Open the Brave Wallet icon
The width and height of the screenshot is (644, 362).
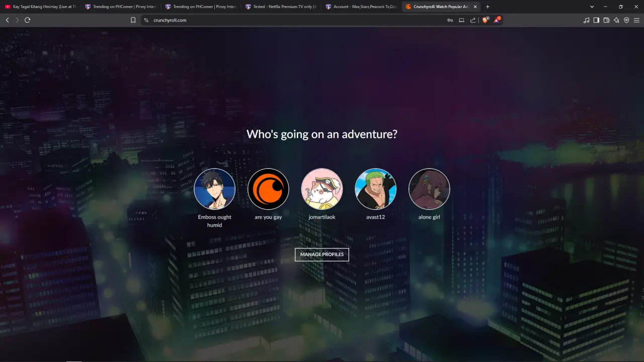pos(606,20)
